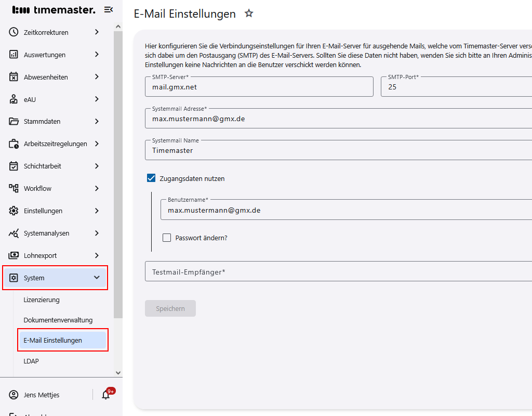Disable the Zugangsdaten nutzen checkbox

pyautogui.click(x=151, y=177)
